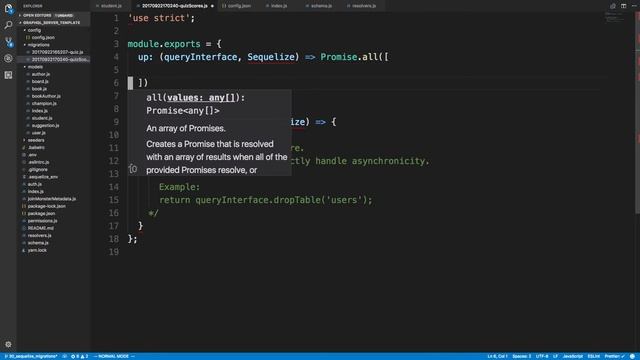
Task: Click the git branch name in status bar
Action: [x=31, y=356]
